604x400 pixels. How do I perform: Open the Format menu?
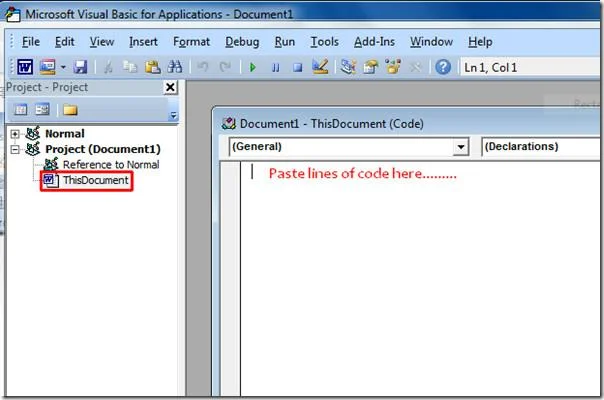tap(191, 42)
